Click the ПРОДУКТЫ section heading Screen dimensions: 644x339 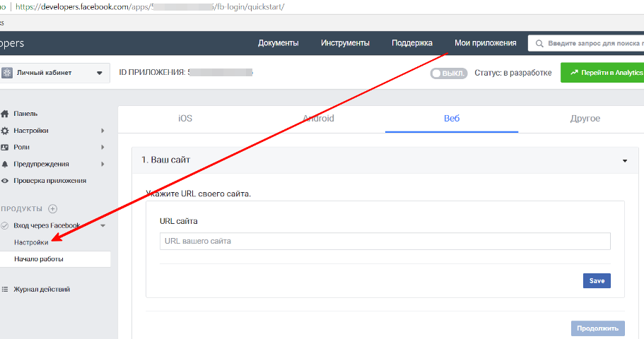point(21,209)
